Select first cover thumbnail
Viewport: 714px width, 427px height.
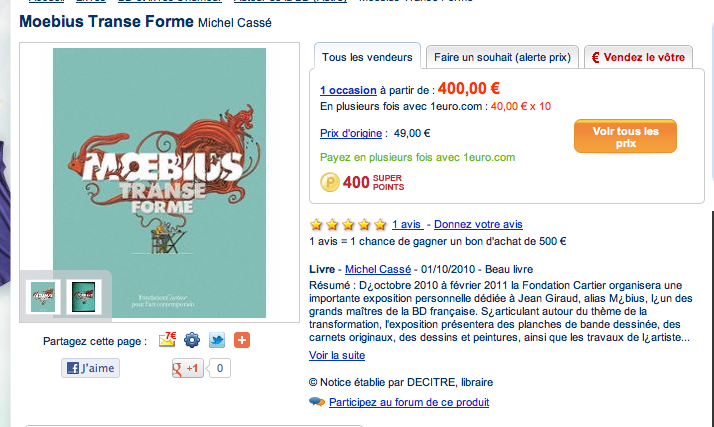coord(43,297)
